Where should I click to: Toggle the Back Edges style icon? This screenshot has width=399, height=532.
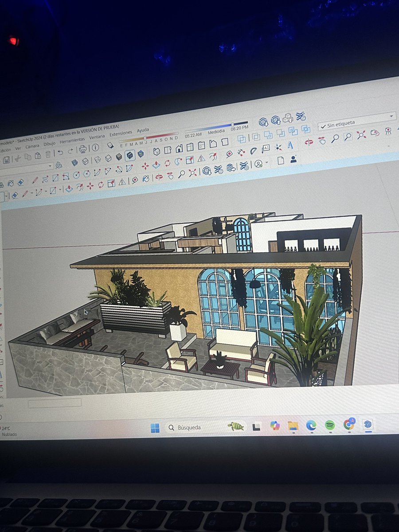tap(85, 161)
